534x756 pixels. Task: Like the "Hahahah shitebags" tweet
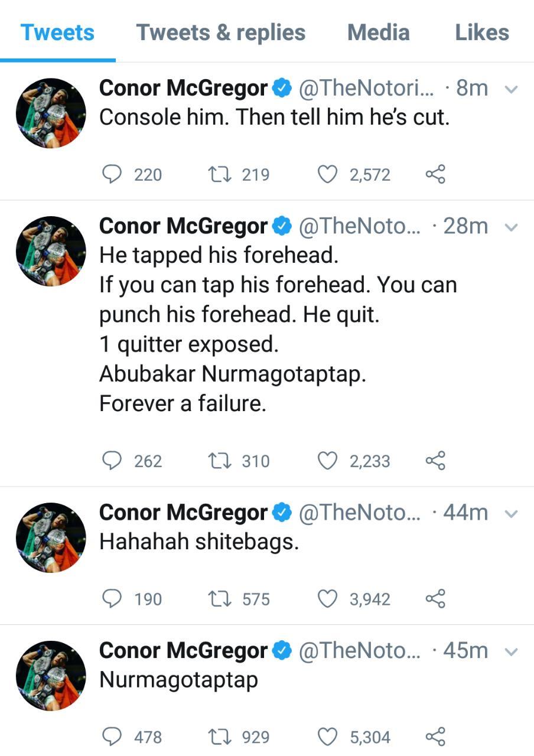[x=327, y=599]
